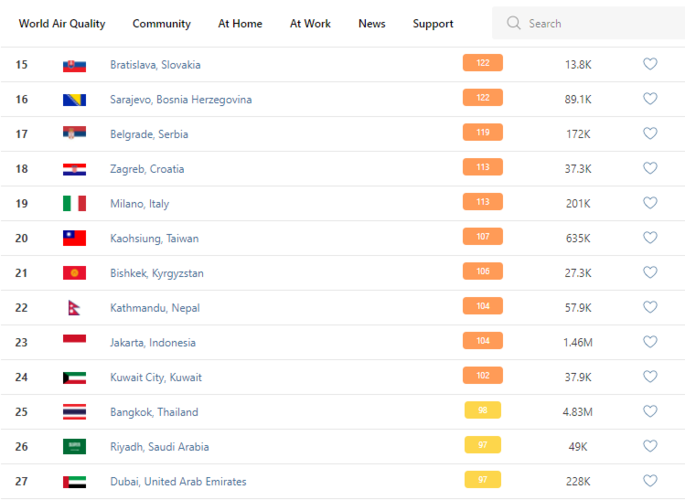Toggle the heart for Belgrade, Serbia
The image size is (685, 500).
[x=650, y=134]
